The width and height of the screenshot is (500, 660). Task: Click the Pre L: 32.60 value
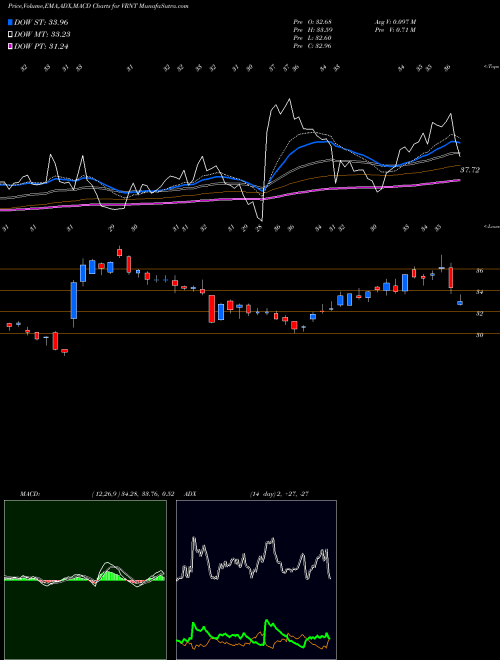(x=313, y=38)
